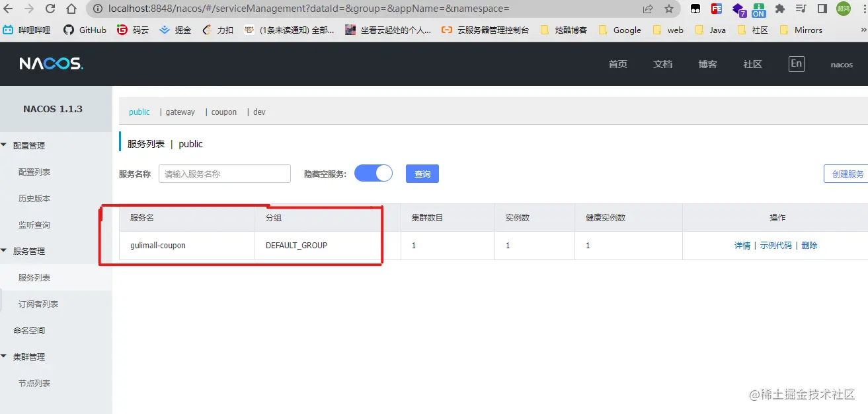Open the reading list media icon

click(x=801, y=9)
